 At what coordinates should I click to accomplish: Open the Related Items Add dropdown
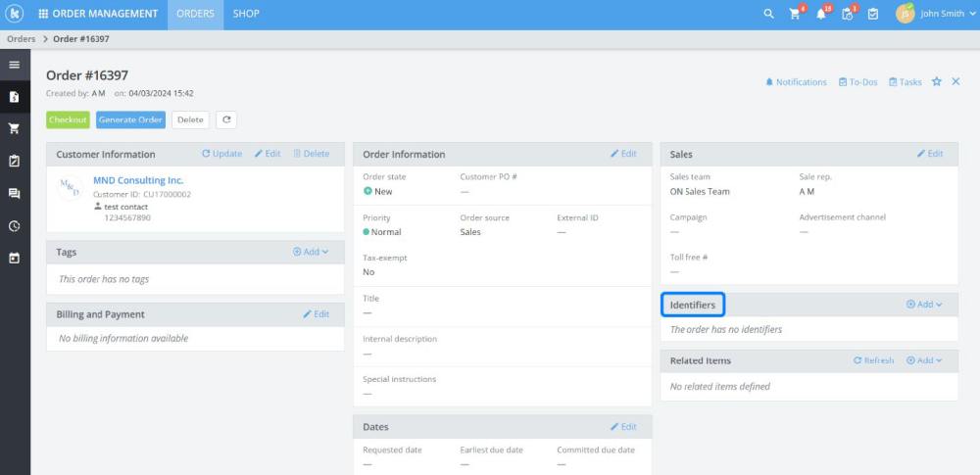(924, 360)
